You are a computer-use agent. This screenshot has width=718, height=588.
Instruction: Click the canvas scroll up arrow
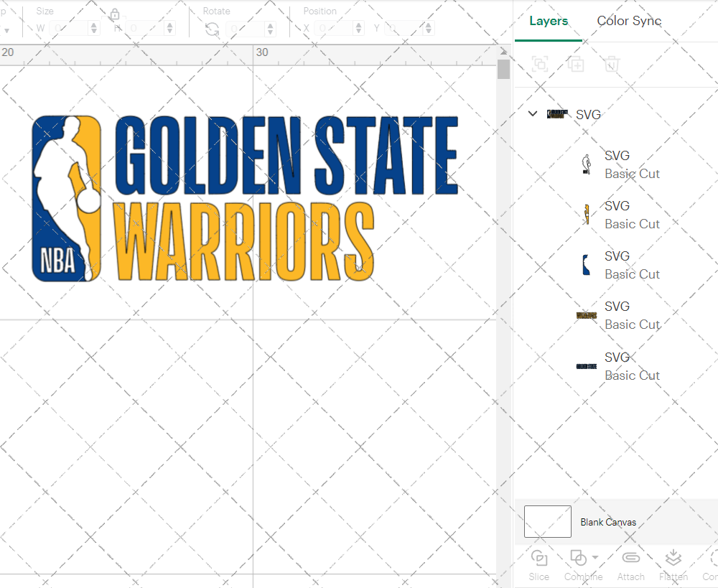click(x=504, y=51)
